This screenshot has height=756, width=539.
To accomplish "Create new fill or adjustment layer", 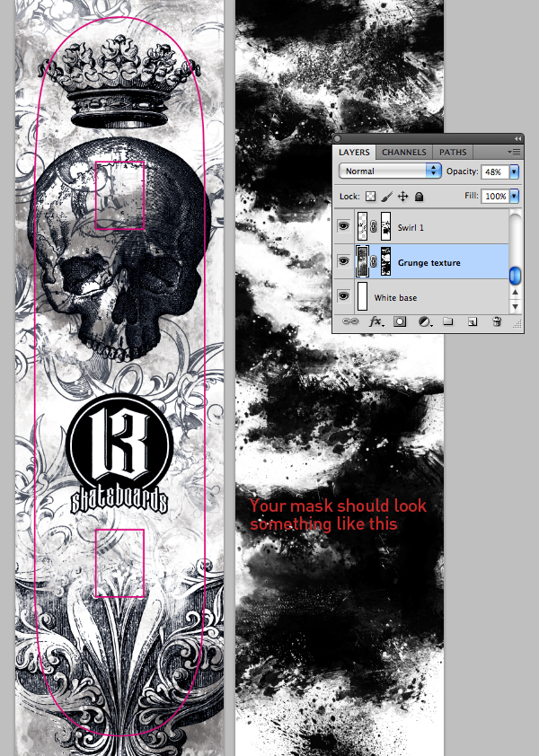I will [425, 321].
